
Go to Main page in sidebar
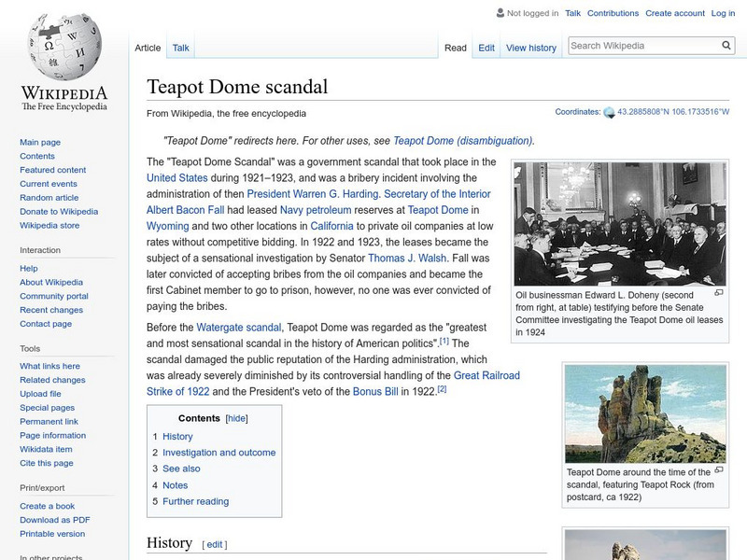point(40,142)
